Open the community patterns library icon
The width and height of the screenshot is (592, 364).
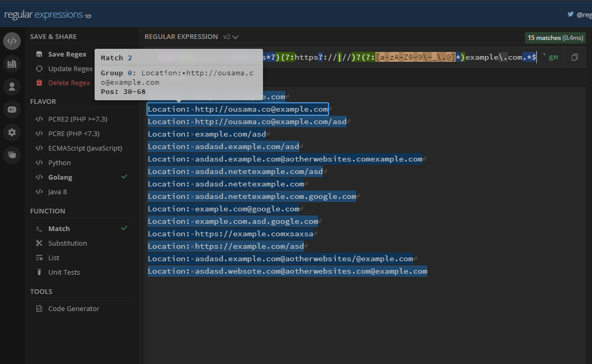tap(12, 63)
